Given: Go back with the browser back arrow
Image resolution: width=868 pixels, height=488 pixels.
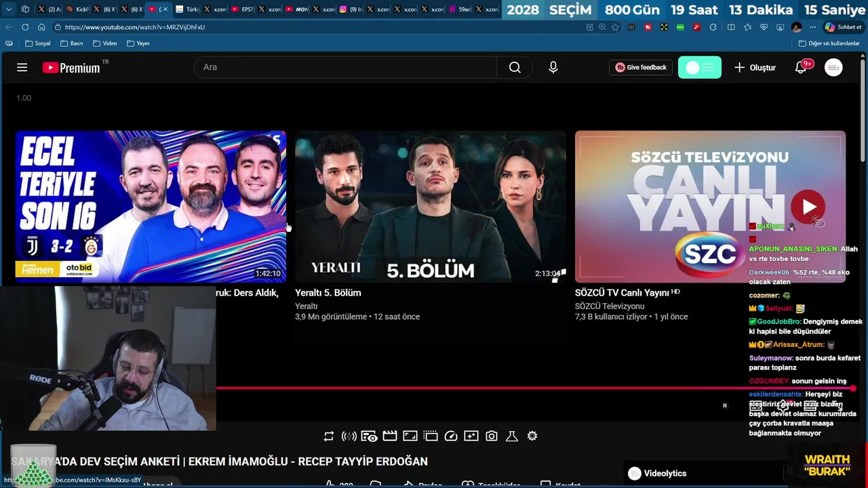Looking at the screenshot, I should (9, 27).
